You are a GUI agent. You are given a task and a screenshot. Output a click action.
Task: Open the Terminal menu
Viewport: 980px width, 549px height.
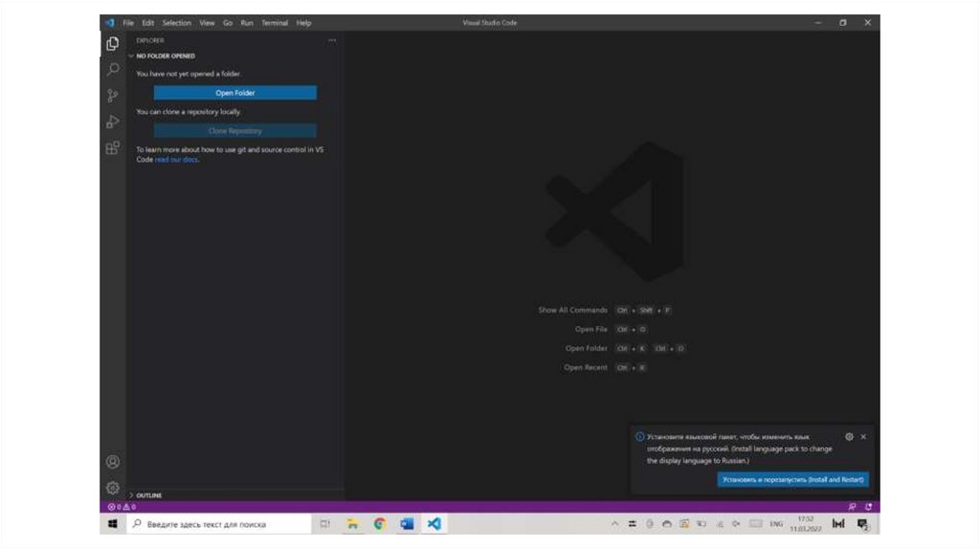click(275, 23)
